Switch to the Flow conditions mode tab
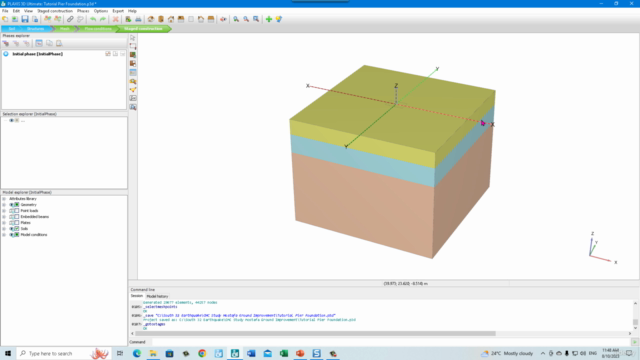This screenshot has width=640, height=360. (98, 29)
